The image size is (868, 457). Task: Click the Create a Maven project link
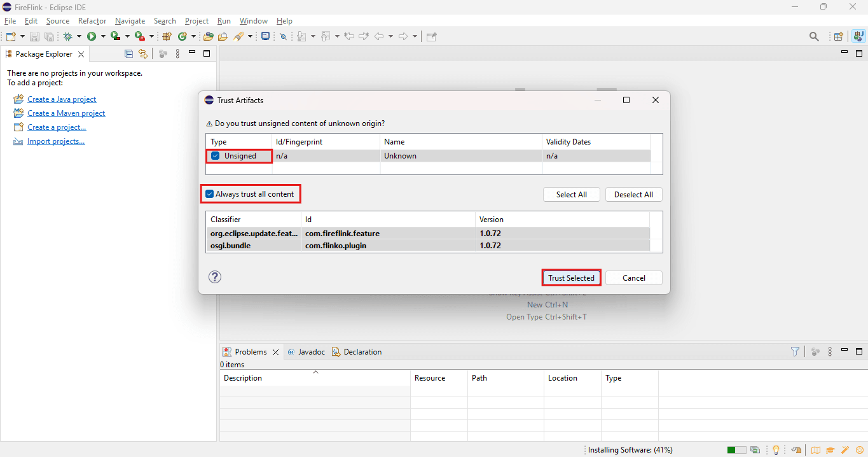click(66, 113)
